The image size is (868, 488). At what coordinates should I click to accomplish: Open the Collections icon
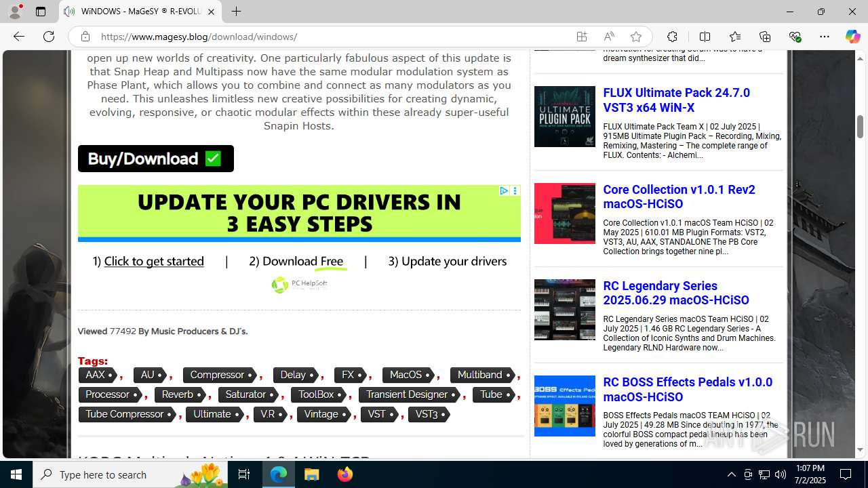click(x=765, y=37)
